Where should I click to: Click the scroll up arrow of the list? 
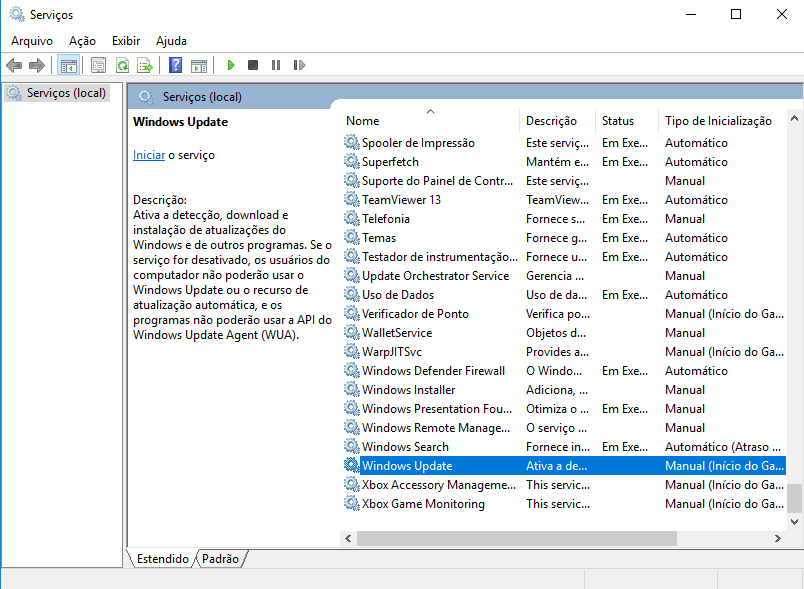(794, 118)
